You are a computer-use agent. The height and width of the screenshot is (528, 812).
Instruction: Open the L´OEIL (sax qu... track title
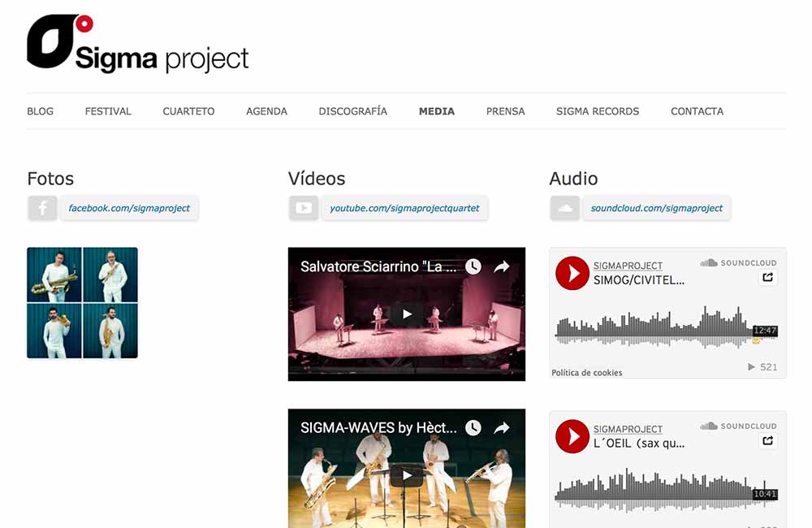pyautogui.click(x=639, y=444)
